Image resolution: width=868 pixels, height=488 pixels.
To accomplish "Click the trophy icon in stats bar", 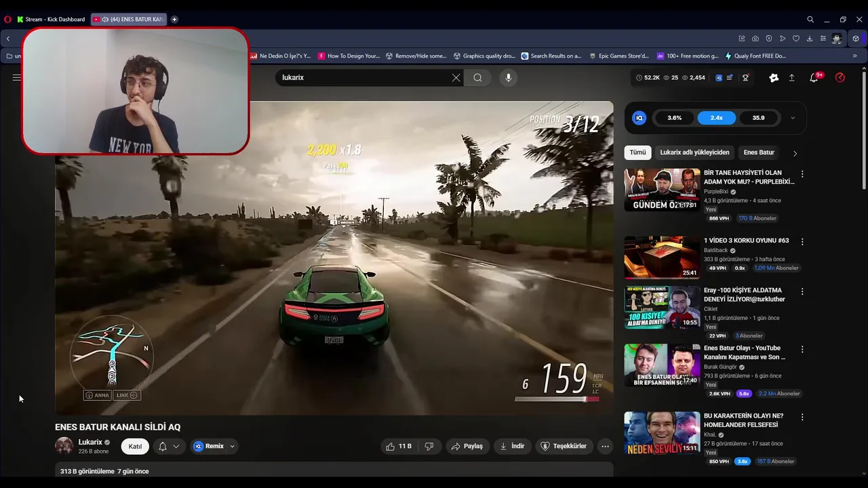I will point(745,77).
